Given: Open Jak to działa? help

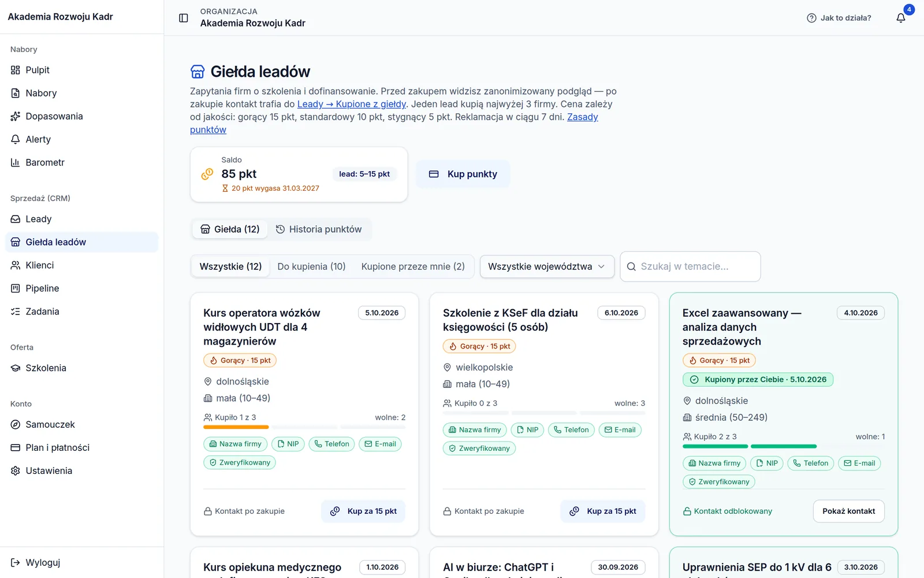Looking at the screenshot, I should click(839, 18).
